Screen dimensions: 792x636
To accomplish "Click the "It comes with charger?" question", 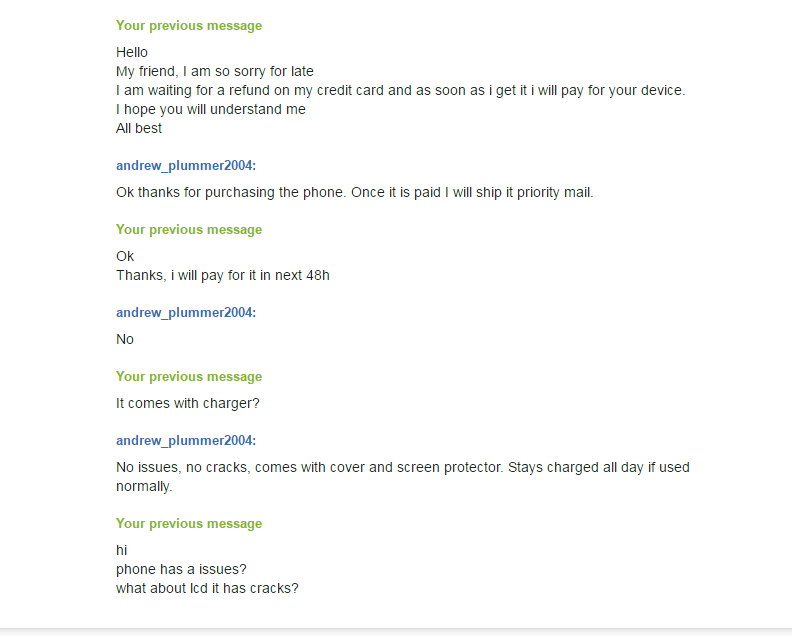I will point(188,403).
